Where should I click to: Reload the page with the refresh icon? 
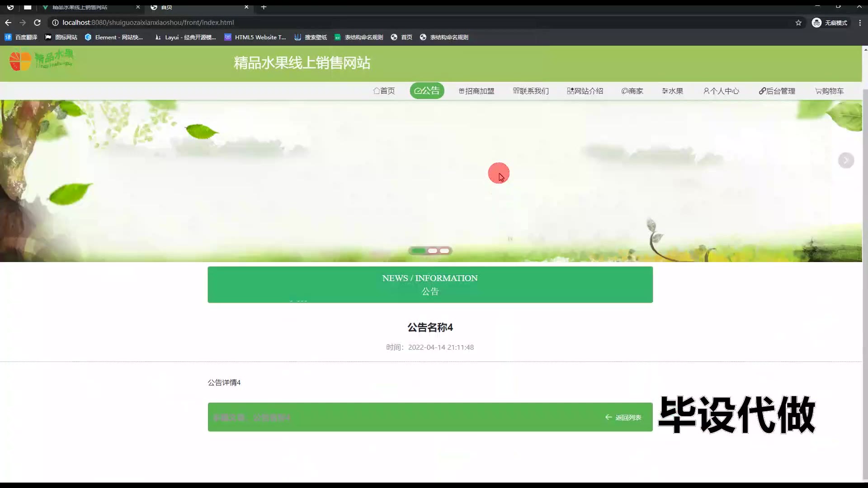coord(38,23)
